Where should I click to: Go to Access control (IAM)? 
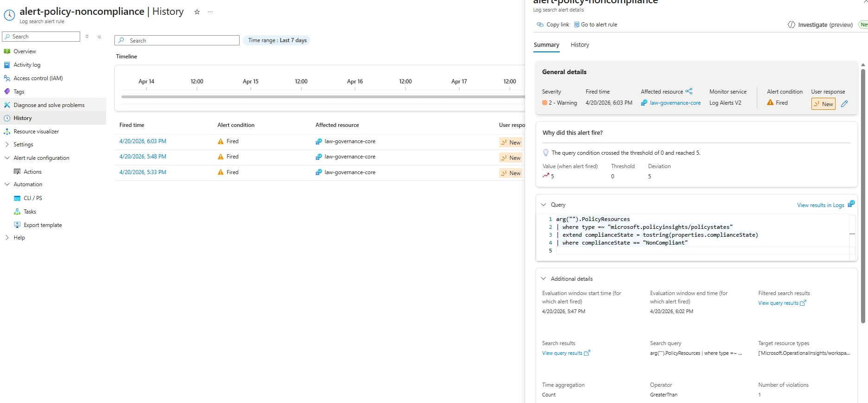pyautogui.click(x=38, y=78)
